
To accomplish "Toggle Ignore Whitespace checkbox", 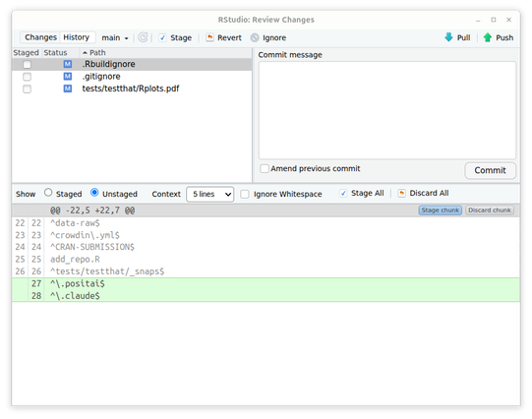I will click(244, 194).
